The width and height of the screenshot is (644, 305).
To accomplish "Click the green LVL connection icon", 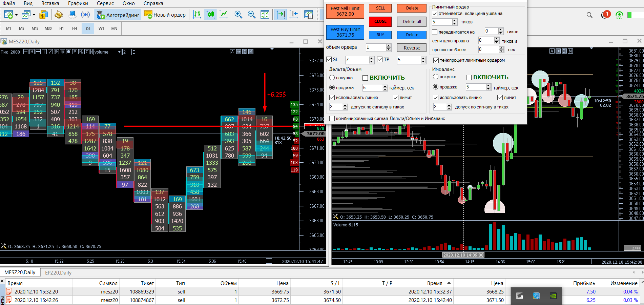I will [x=619, y=15].
